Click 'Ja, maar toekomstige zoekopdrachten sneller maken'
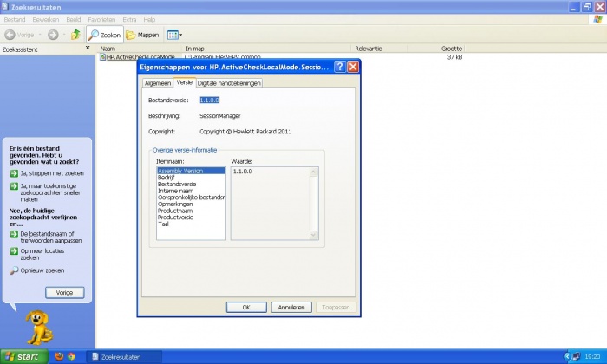 click(45, 192)
